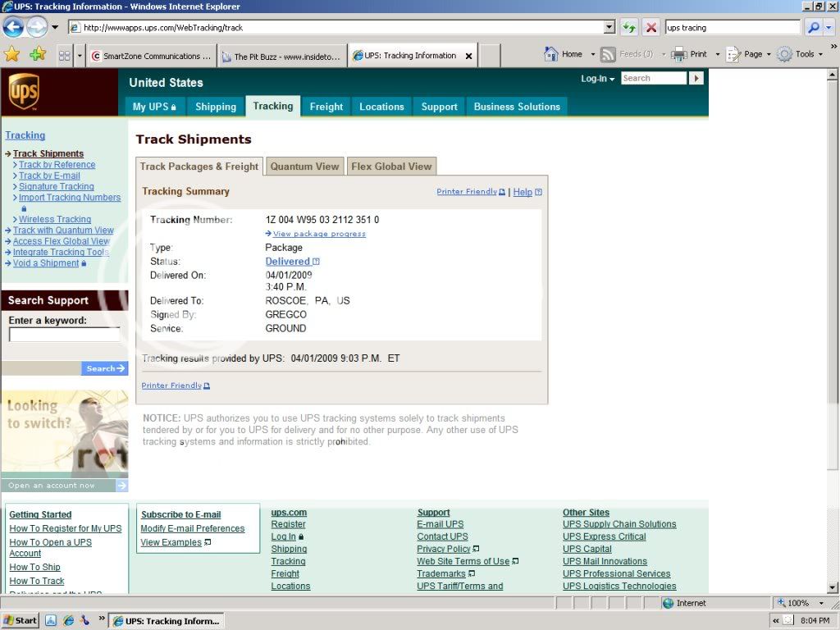Open the Favorites Center star icon
Image resolution: width=840 pixels, height=630 pixels.
11,54
